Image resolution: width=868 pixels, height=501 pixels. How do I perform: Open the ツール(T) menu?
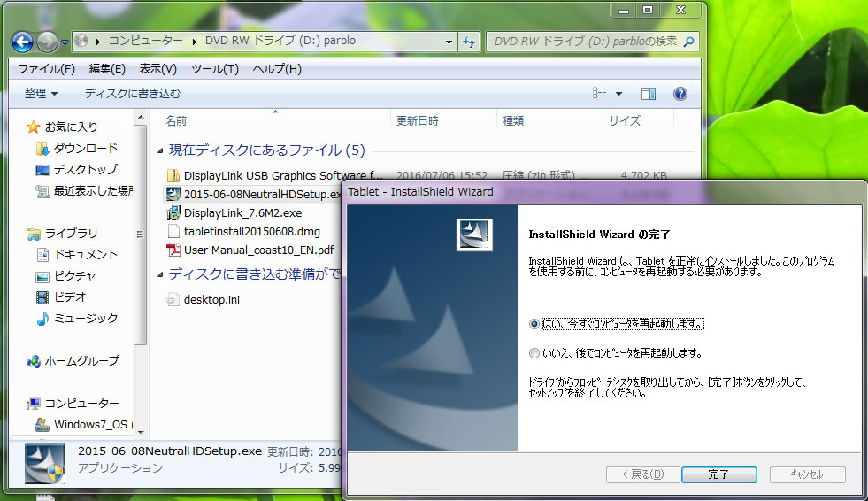point(214,69)
